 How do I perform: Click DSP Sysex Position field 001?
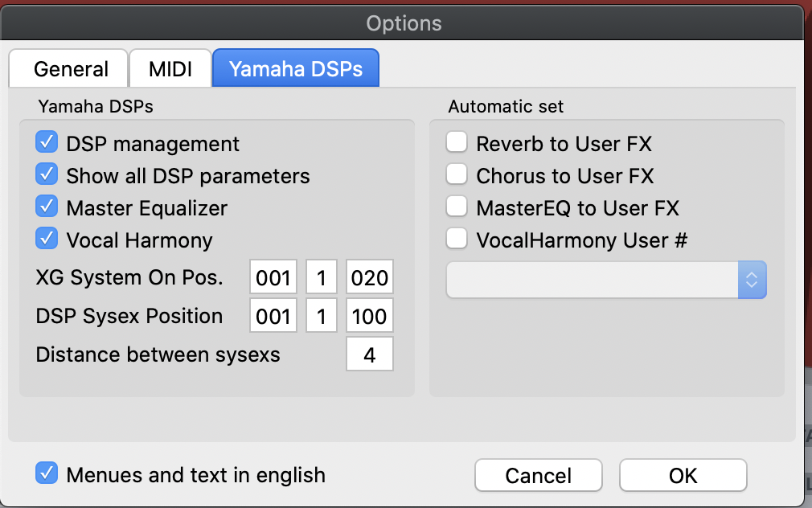click(x=273, y=315)
